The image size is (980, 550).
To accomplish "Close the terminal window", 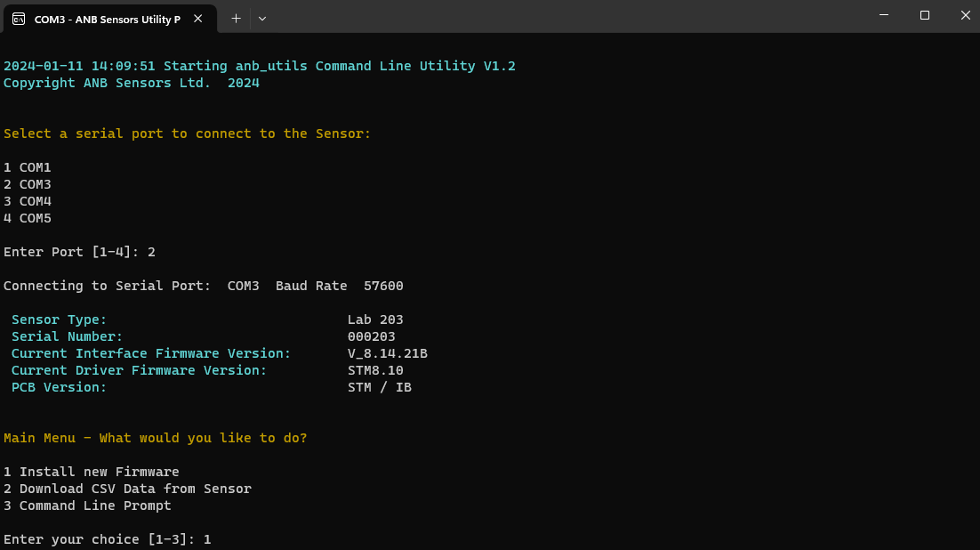I will [966, 16].
